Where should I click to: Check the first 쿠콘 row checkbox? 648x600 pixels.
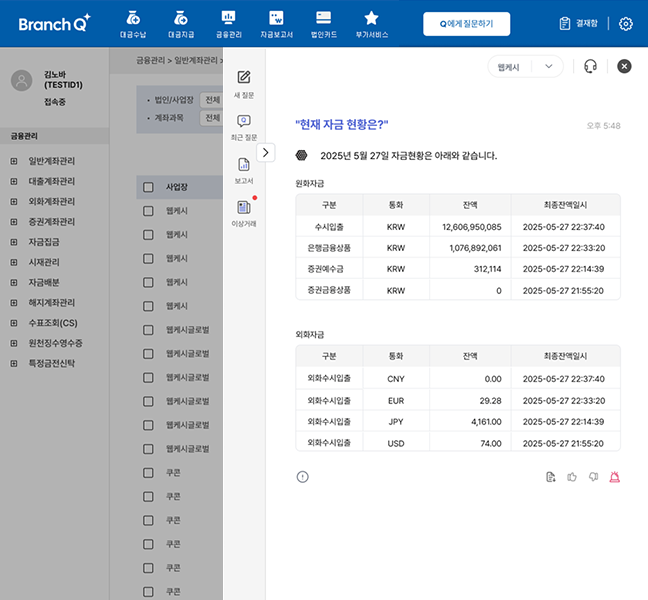[x=148, y=472]
